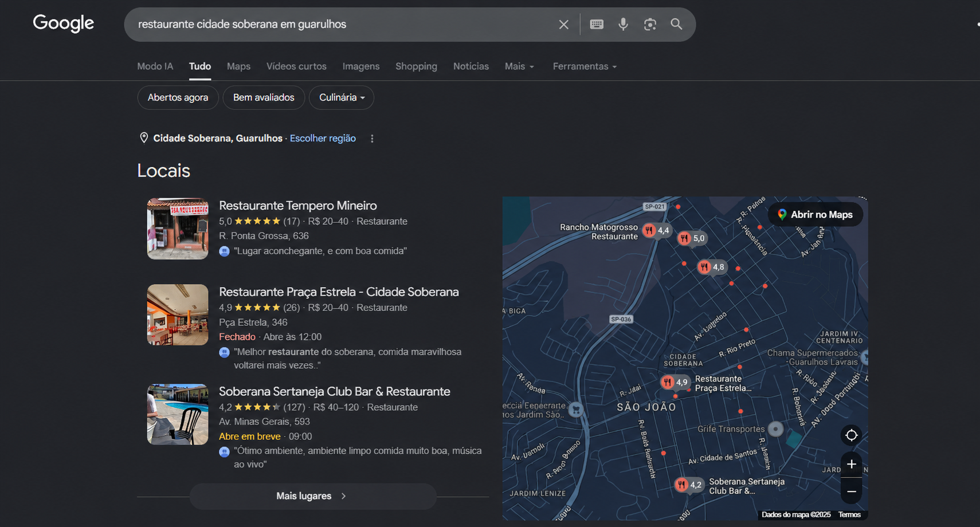
Task: Switch to Modo IA tab
Action: coord(155,66)
